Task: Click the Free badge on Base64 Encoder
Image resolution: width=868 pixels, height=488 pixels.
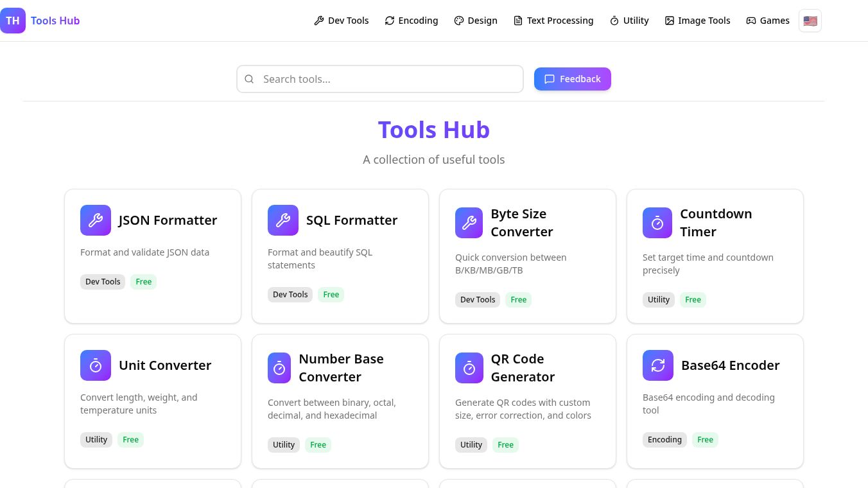Action: point(705,439)
